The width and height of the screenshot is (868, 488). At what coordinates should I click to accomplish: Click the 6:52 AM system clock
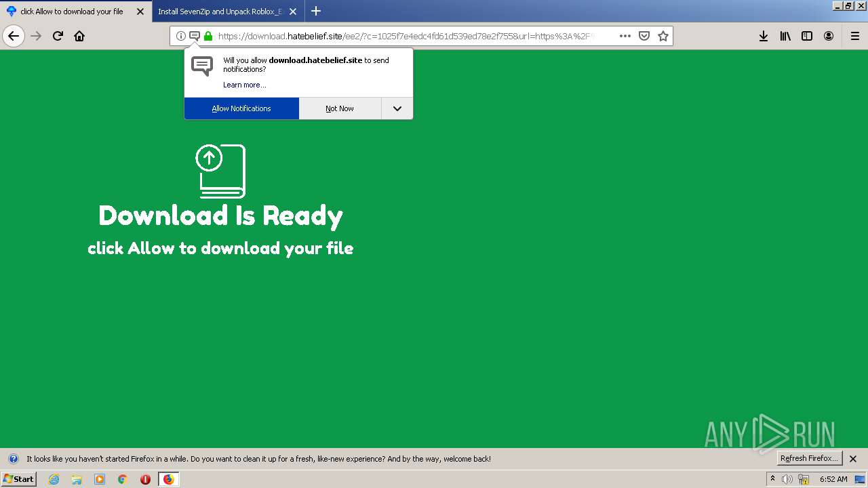833,479
